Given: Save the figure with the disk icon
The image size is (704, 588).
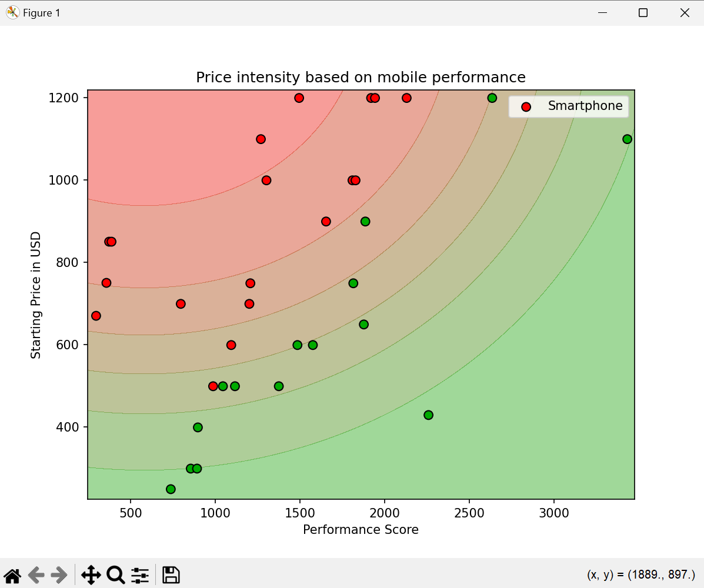Looking at the screenshot, I should 171,575.
